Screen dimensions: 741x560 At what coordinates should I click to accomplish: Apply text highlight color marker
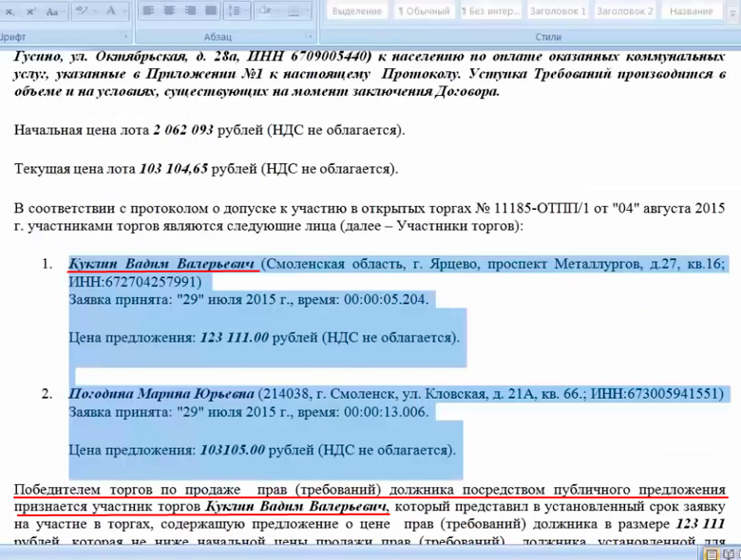click(x=82, y=10)
